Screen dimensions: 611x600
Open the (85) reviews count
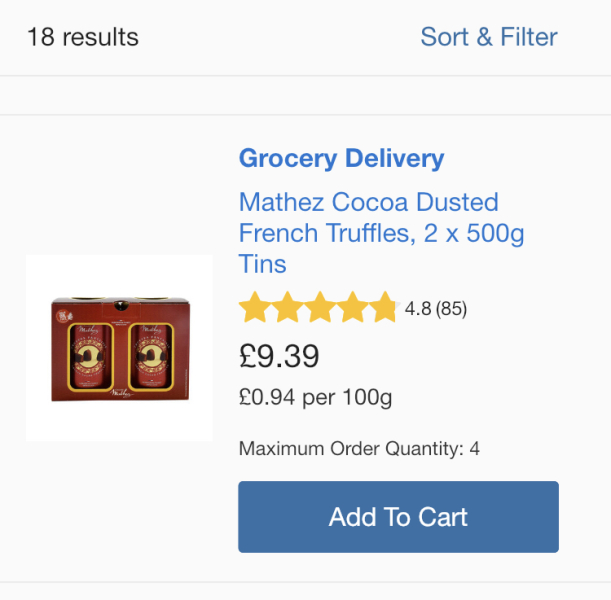point(451,309)
